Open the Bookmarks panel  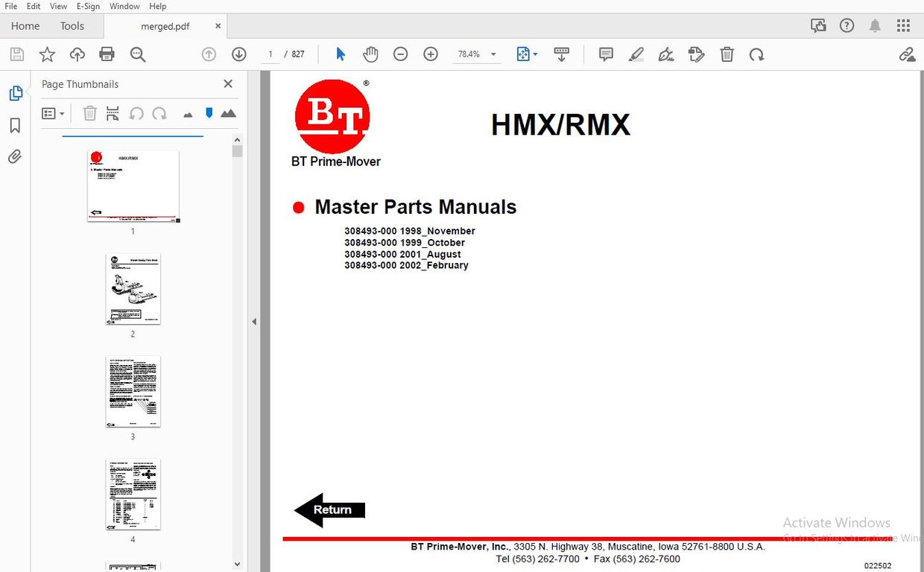(16, 125)
